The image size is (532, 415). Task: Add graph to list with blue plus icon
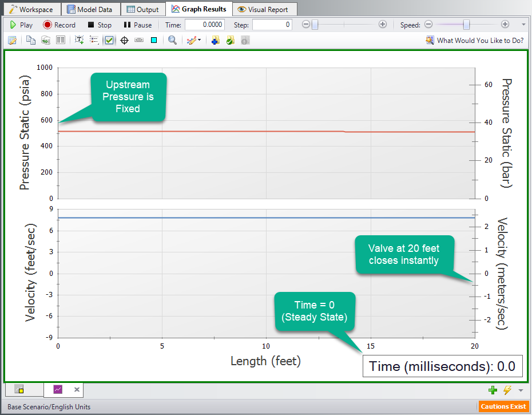coord(215,40)
